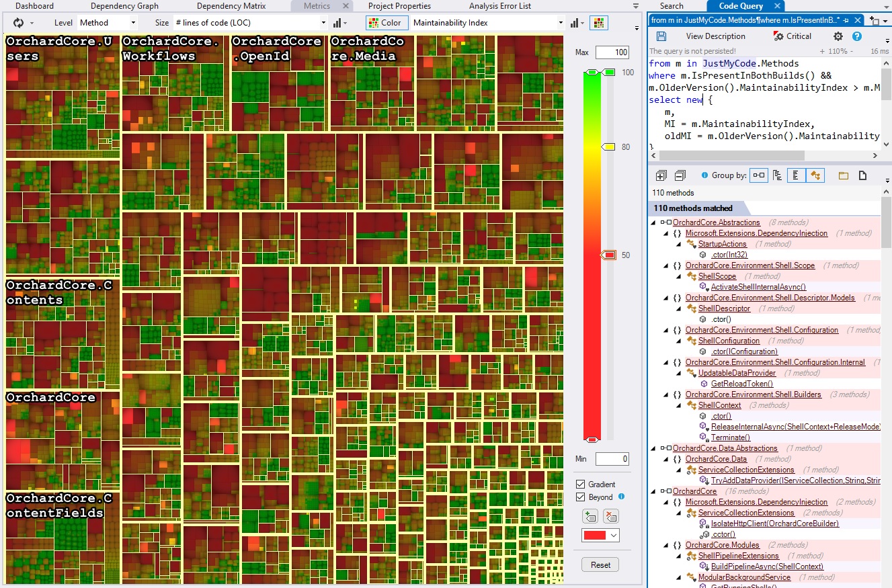Collapse the OrchardCore.Modules namespace node
The height and width of the screenshot is (588, 892).
(x=667, y=545)
